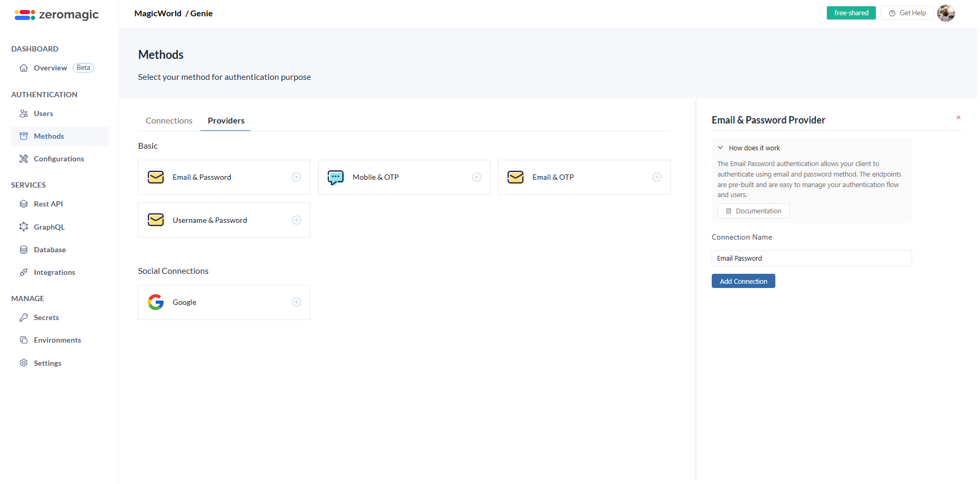Open the Overview dashboard icon

pos(24,67)
